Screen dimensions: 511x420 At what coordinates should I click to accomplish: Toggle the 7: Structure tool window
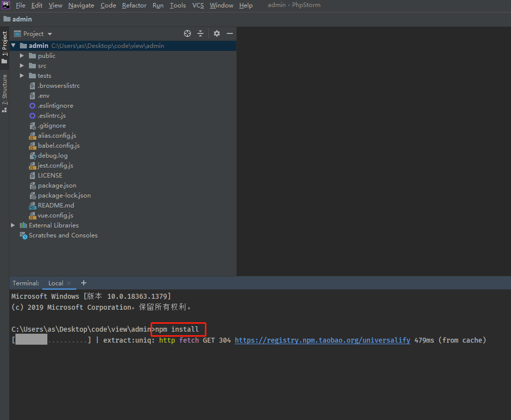point(4,93)
